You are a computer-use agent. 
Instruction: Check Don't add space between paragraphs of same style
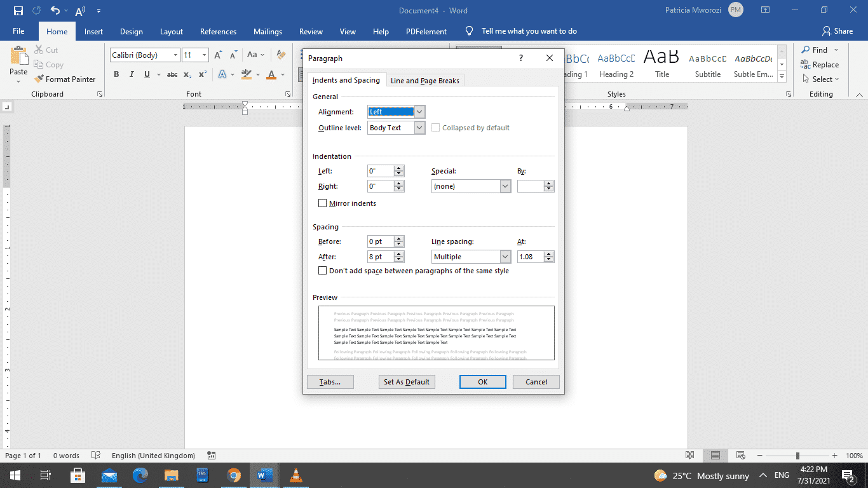pos(323,270)
